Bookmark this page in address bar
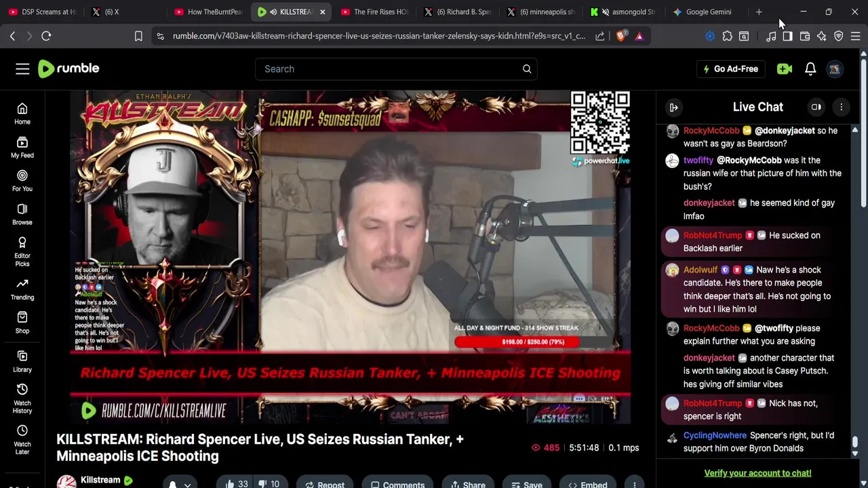Image resolution: width=868 pixels, height=488 pixels. pos(138,36)
